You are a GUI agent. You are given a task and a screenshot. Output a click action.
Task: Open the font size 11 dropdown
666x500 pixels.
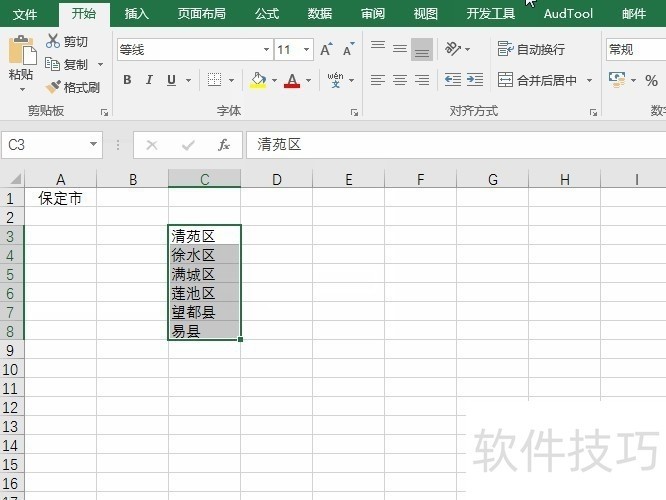(x=306, y=50)
